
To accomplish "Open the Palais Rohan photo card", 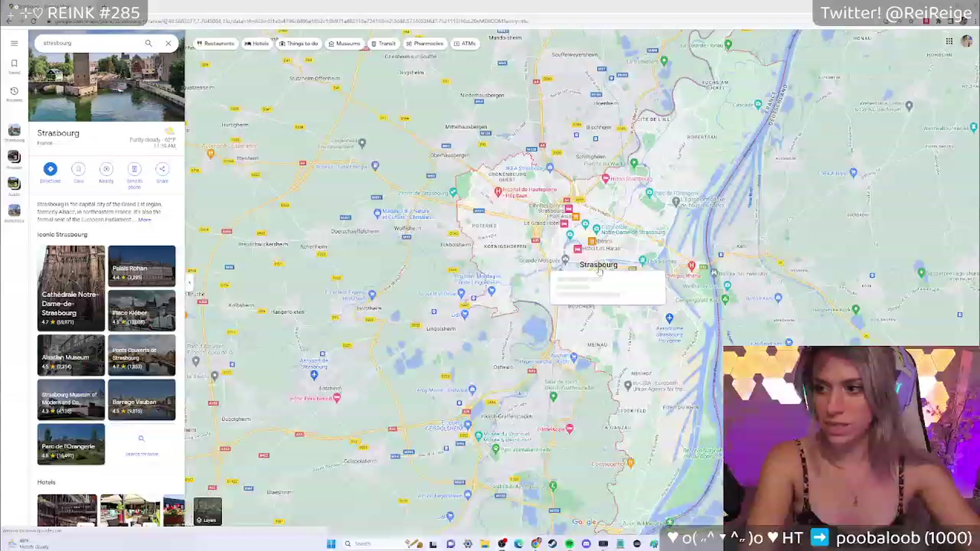I will (x=141, y=266).
